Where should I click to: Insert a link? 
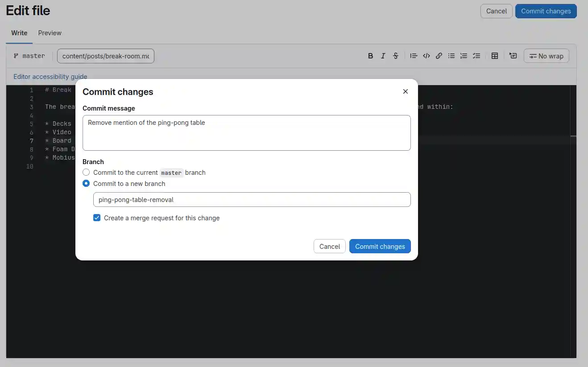pyautogui.click(x=439, y=55)
